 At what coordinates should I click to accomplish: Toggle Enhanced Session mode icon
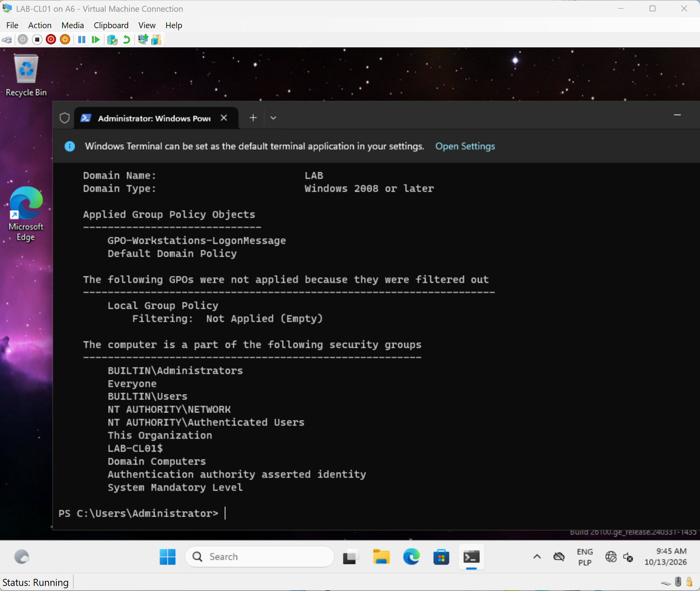pyautogui.click(x=143, y=40)
